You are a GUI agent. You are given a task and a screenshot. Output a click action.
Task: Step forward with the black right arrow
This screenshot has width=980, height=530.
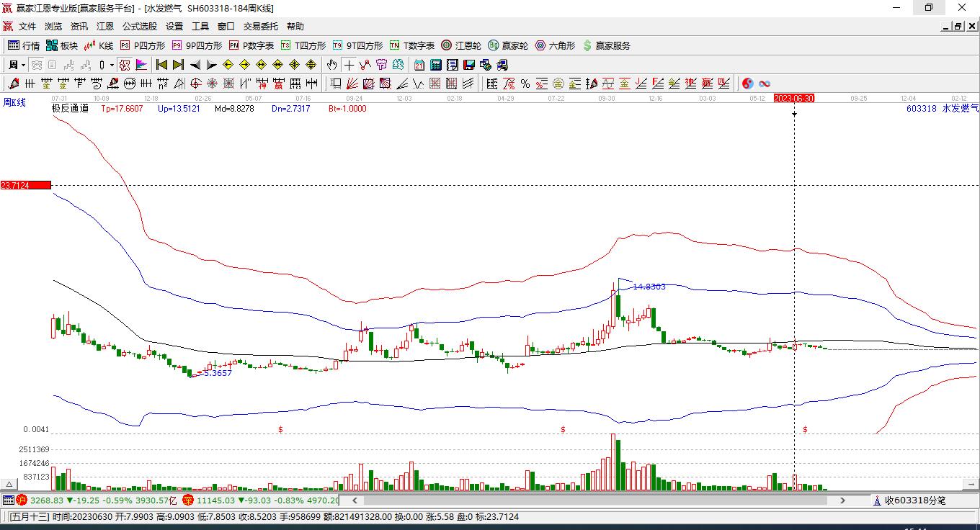pyautogui.click(x=211, y=65)
